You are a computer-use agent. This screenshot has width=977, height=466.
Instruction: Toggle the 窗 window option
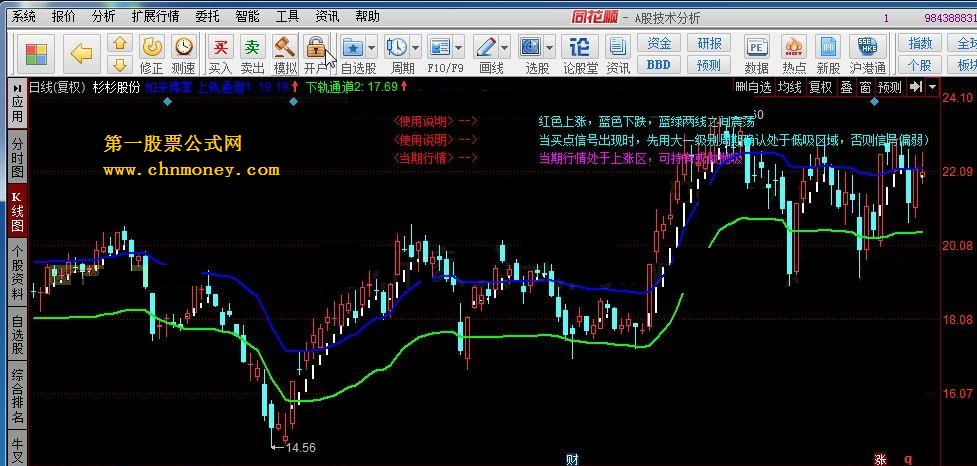pyautogui.click(x=865, y=87)
